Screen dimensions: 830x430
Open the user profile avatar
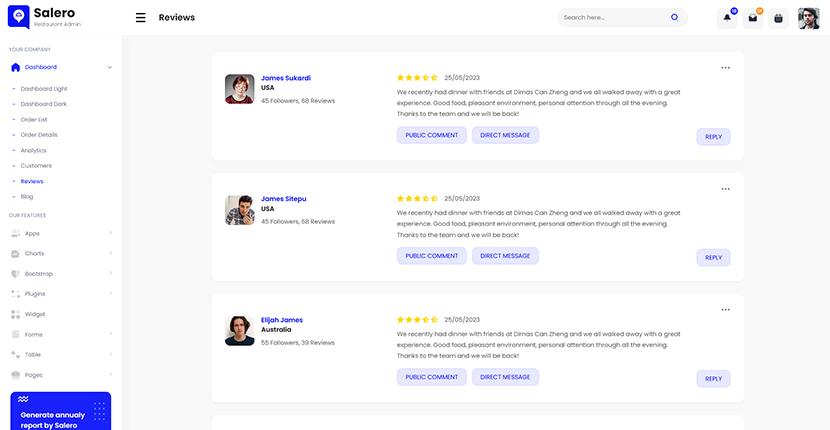coord(808,18)
